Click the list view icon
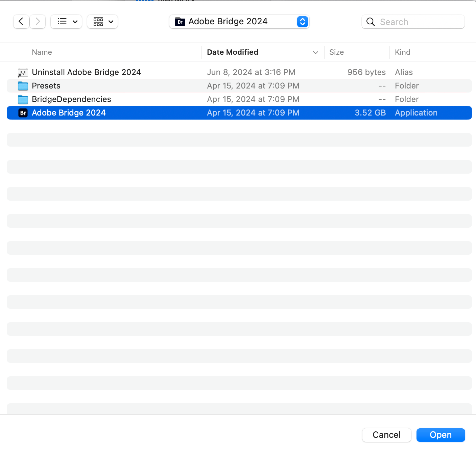Viewport: 476px width, 454px height. coord(62,22)
